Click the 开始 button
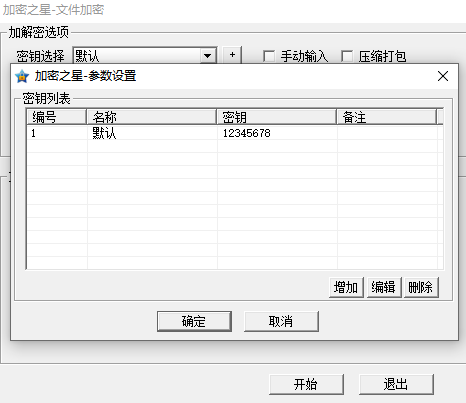 pos(306,384)
